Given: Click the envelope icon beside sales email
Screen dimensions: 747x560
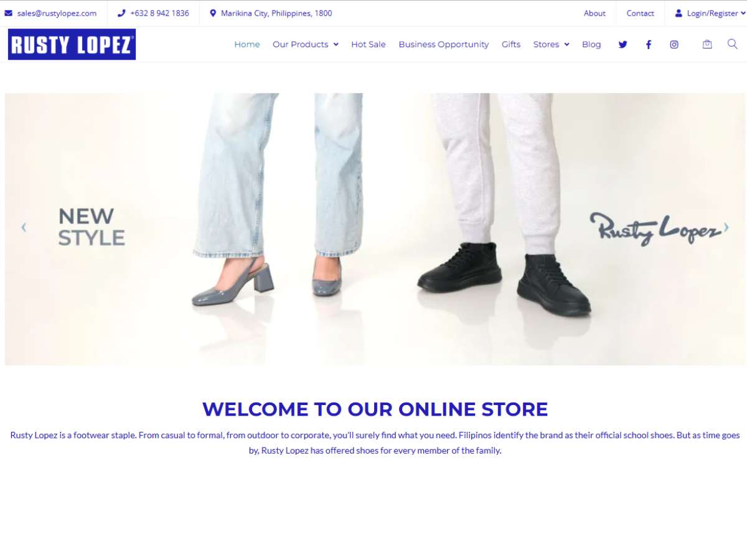Looking at the screenshot, I should point(9,13).
